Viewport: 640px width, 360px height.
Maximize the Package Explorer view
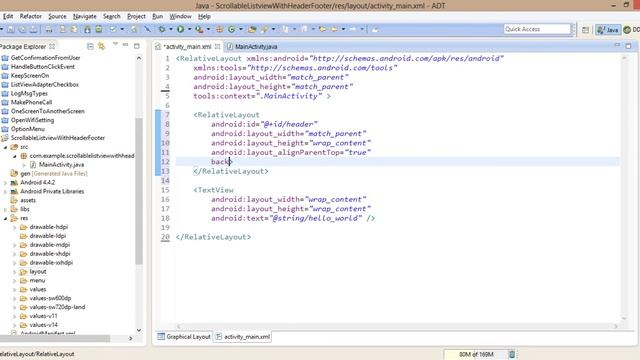point(137,46)
